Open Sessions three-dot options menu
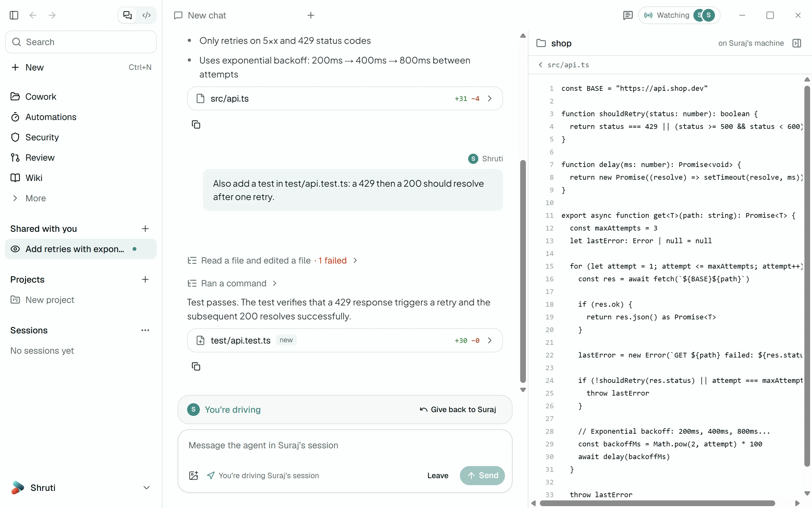 tap(145, 330)
